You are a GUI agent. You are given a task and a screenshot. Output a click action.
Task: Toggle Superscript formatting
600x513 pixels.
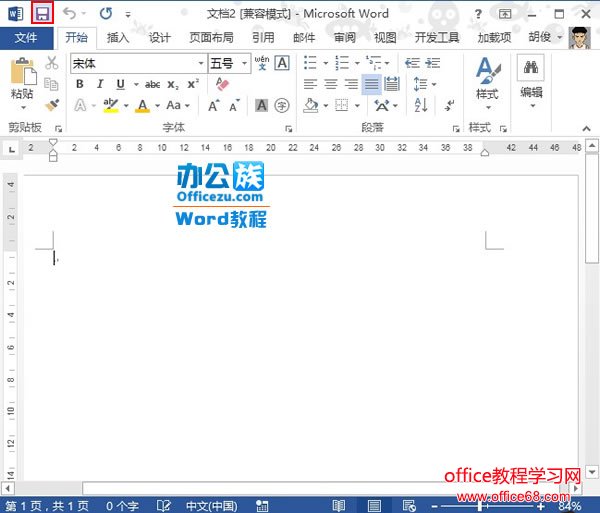[193, 84]
